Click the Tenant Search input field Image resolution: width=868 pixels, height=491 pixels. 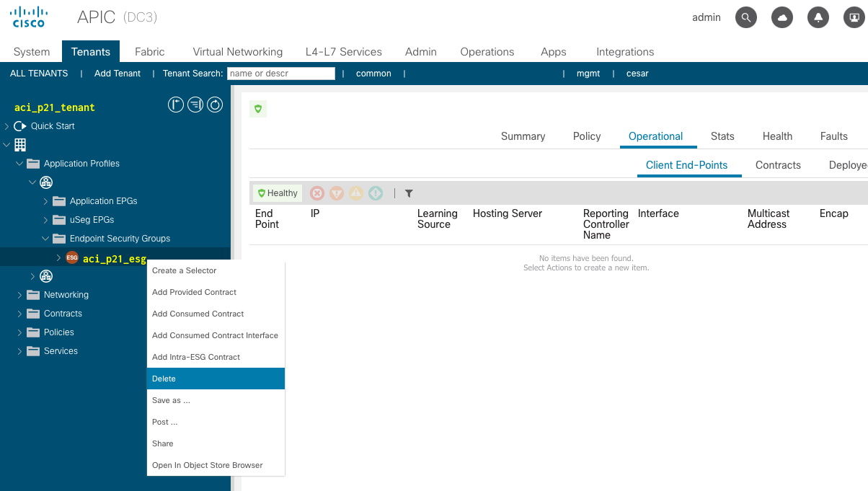[x=281, y=74]
